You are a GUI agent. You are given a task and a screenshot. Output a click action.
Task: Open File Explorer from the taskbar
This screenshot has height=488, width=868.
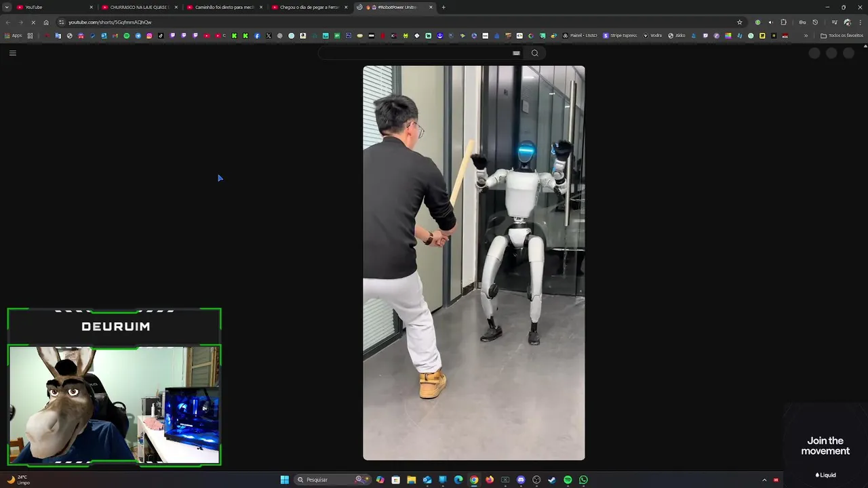tap(411, 480)
